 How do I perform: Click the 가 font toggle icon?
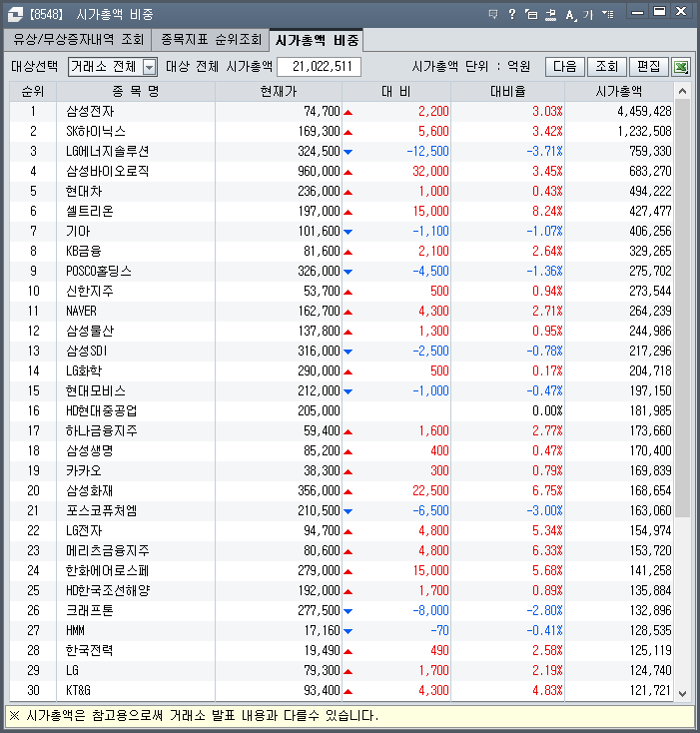click(x=588, y=15)
